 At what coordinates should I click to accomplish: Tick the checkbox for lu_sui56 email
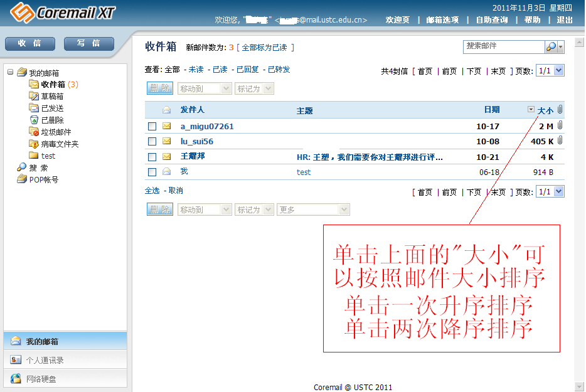pos(152,142)
